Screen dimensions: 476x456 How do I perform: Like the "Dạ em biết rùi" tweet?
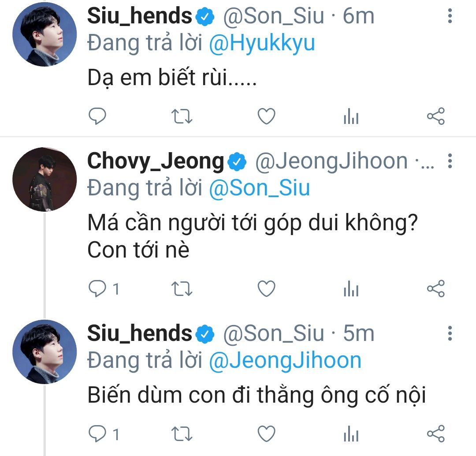pyautogui.click(x=266, y=116)
